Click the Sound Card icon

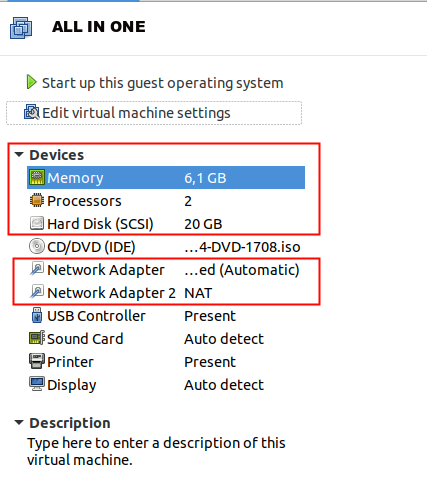(x=37, y=338)
